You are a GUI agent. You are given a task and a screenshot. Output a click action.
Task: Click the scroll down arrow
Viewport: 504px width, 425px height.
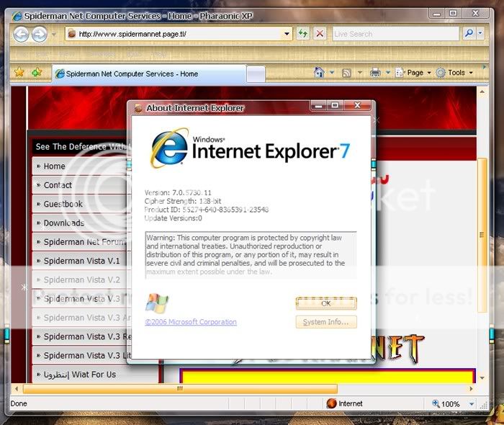point(482,378)
